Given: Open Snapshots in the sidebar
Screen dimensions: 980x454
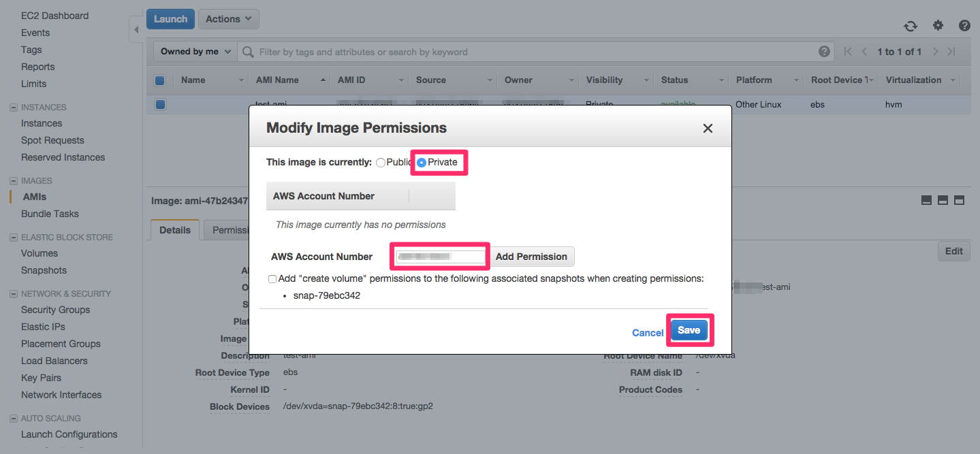Looking at the screenshot, I should pyautogui.click(x=44, y=270).
